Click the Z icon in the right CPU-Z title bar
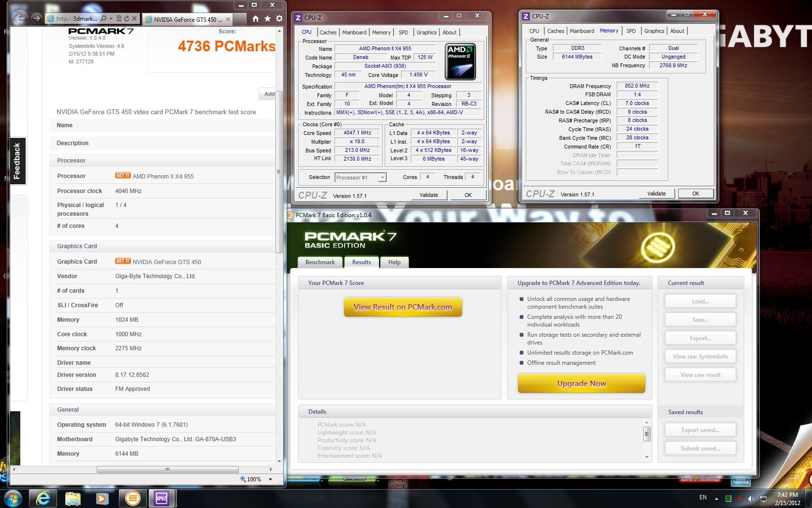Image resolution: width=812 pixels, height=508 pixels. click(x=526, y=16)
